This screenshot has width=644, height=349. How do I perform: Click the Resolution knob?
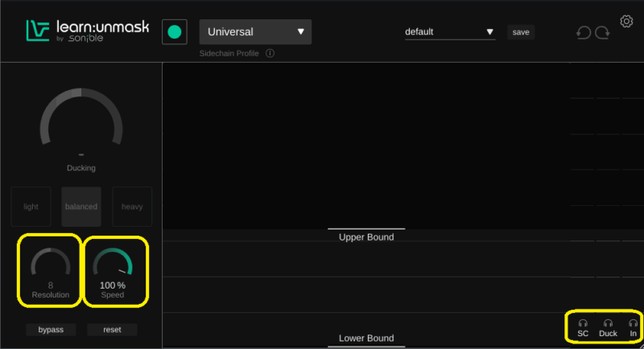[51, 265]
